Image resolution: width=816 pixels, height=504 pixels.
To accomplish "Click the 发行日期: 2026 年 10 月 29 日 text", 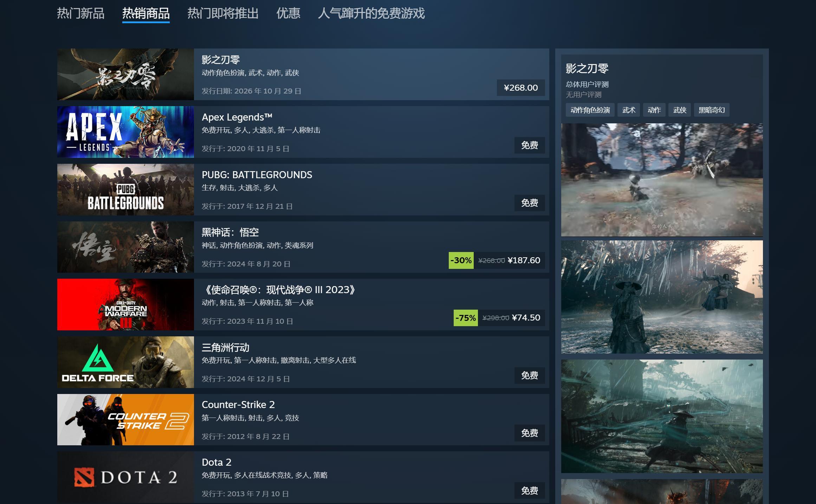I will [252, 91].
